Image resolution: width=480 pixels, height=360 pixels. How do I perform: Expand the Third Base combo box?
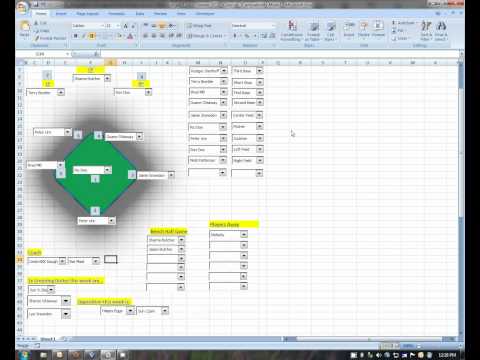point(260,71)
